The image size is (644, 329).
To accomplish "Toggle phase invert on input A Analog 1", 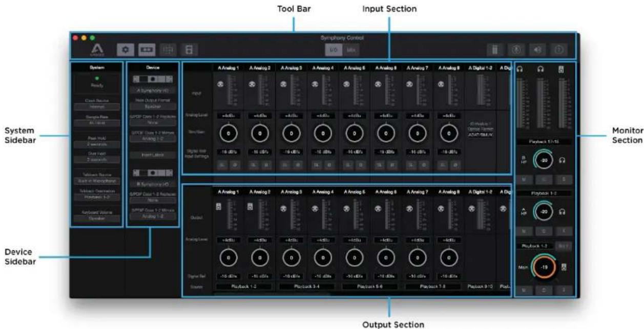I will 235,165.
